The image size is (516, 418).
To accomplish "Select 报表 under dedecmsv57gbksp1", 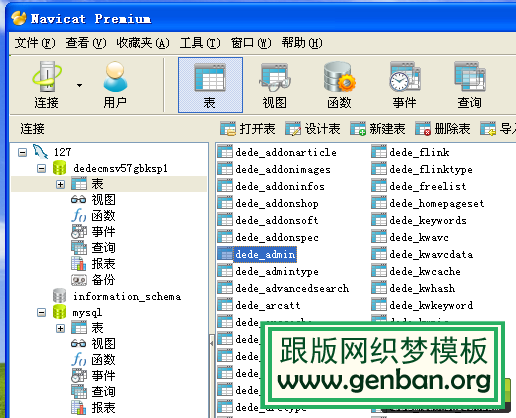I will (x=93, y=264).
